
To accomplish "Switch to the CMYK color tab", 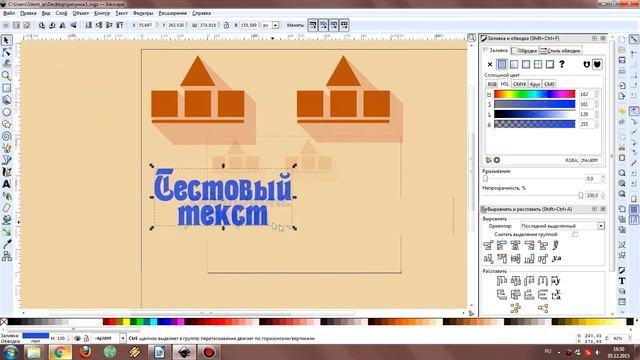I will (x=519, y=84).
